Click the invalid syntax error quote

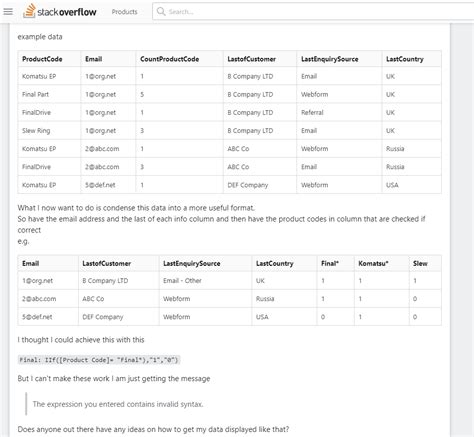(x=118, y=404)
